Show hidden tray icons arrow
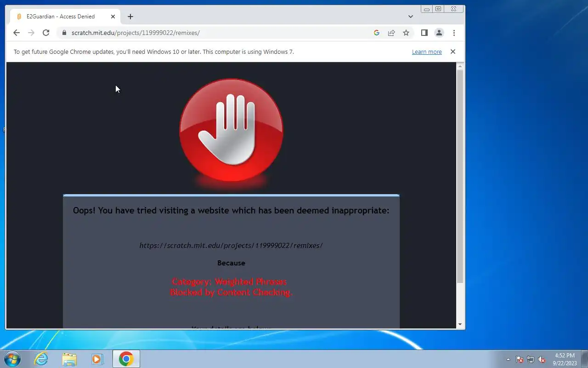Screen dimensions: 588x368 click(508, 359)
